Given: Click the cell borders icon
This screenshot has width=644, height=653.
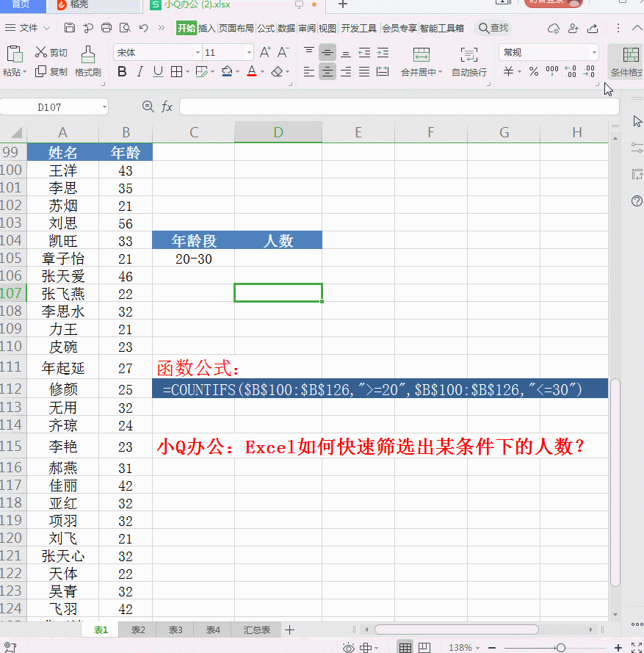Looking at the screenshot, I should click(x=176, y=72).
